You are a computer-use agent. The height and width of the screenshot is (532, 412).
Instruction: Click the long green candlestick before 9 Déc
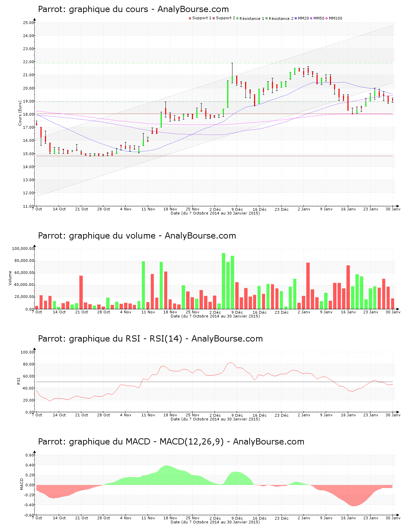[228, 94]
